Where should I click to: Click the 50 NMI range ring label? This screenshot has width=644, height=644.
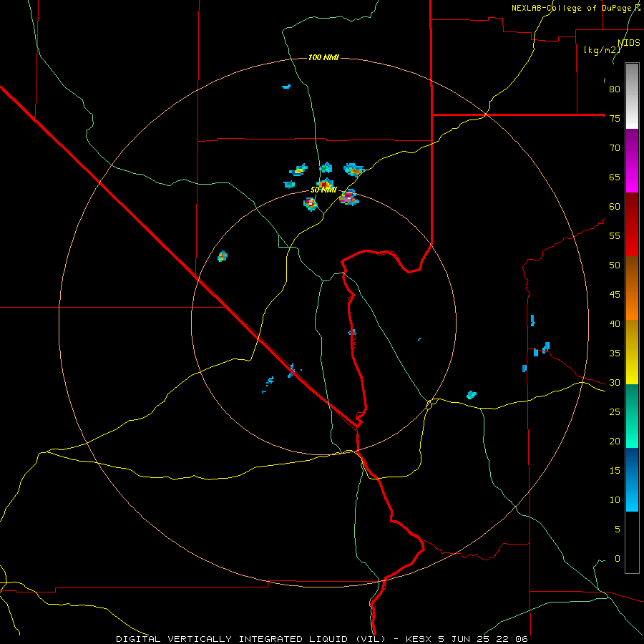point(323,190)
